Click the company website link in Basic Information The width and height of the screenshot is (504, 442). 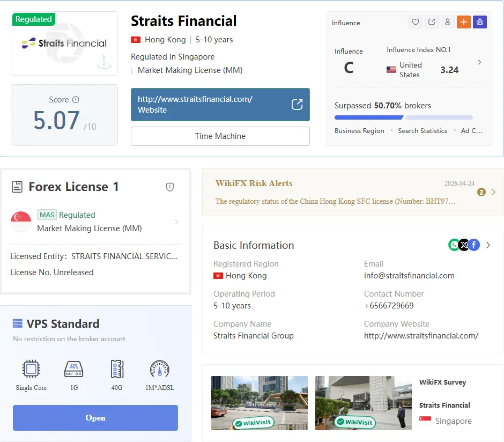pyautogui.click(x=421, y=336)
